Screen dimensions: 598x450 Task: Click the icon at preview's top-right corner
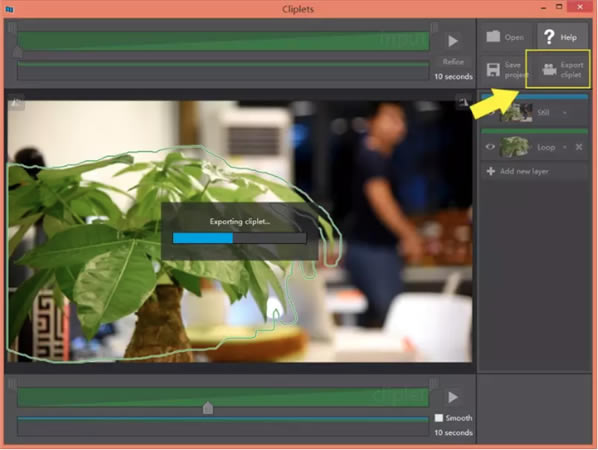(x=463, y=101)
